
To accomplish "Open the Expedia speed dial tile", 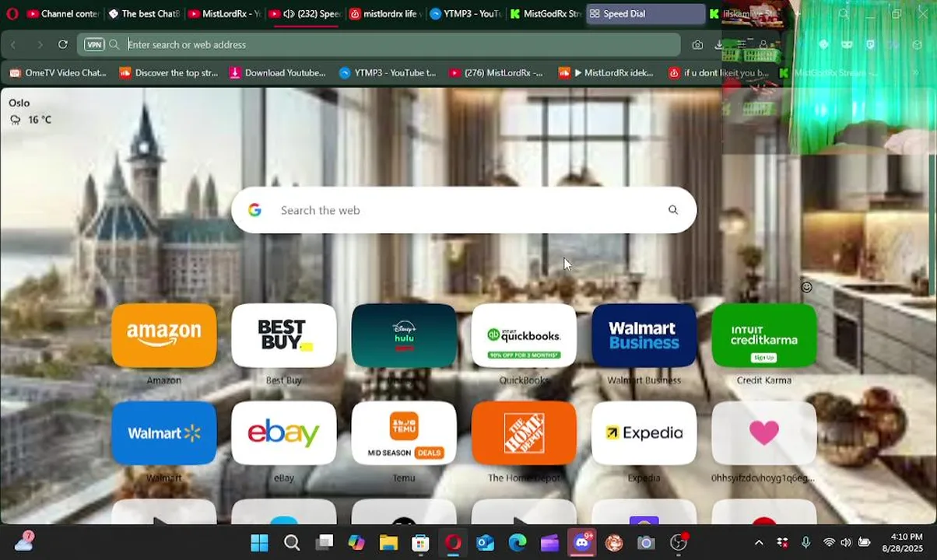I will click(644, 433).
